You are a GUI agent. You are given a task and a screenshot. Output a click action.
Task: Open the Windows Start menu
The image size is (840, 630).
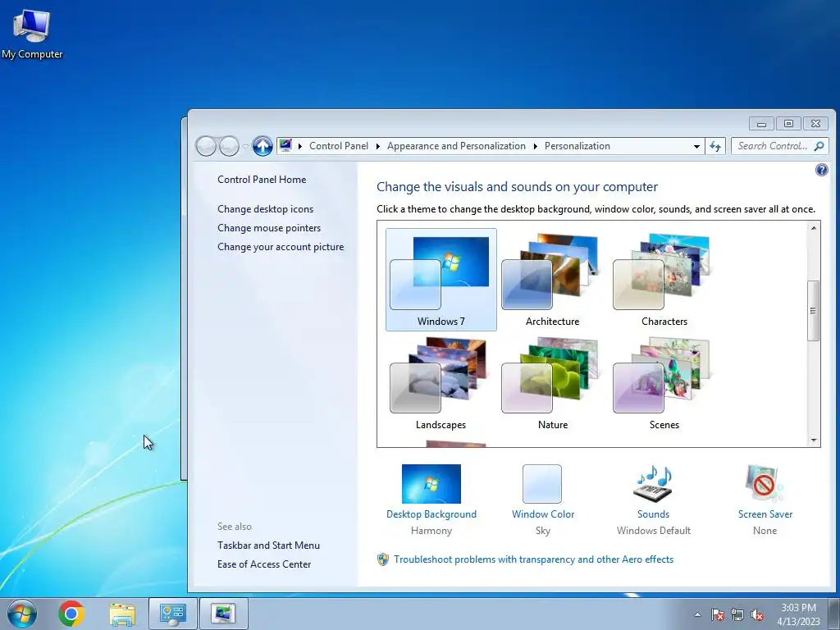(22, 614)
